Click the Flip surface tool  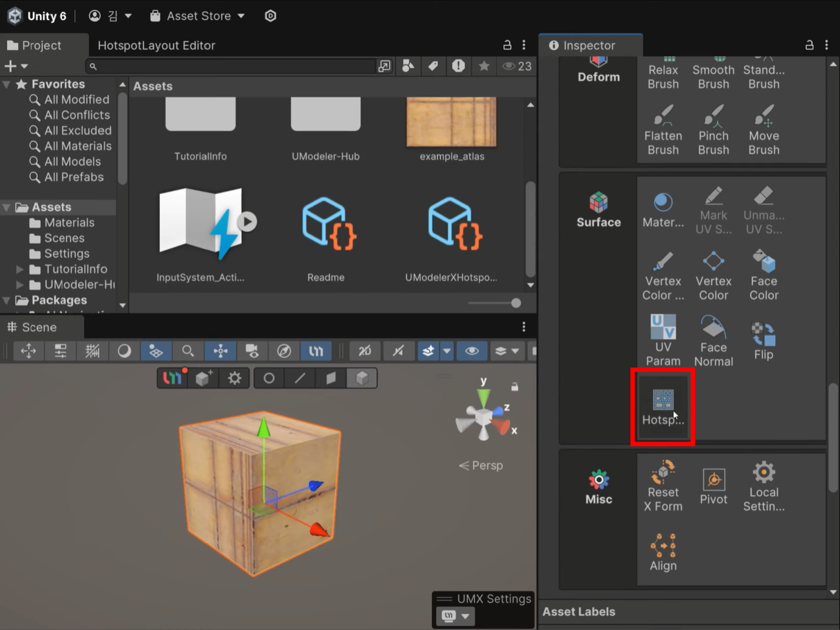(x=763, y=340)
